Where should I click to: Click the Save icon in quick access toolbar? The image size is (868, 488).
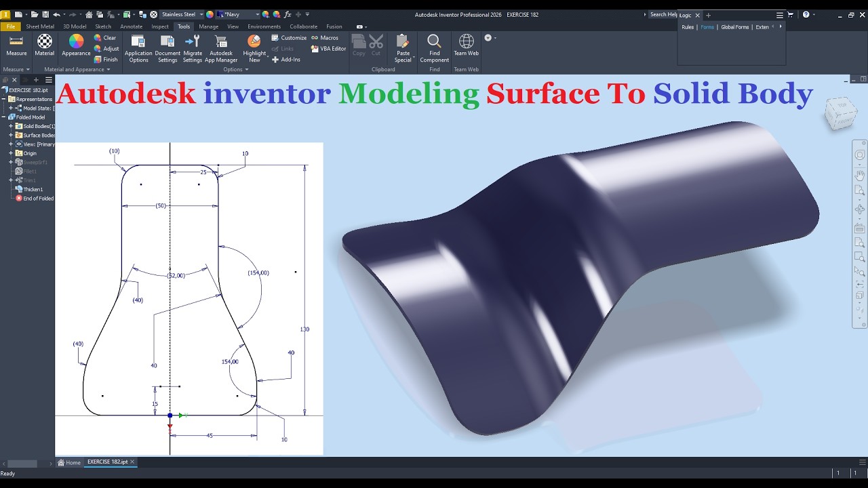tap(45, 14)
